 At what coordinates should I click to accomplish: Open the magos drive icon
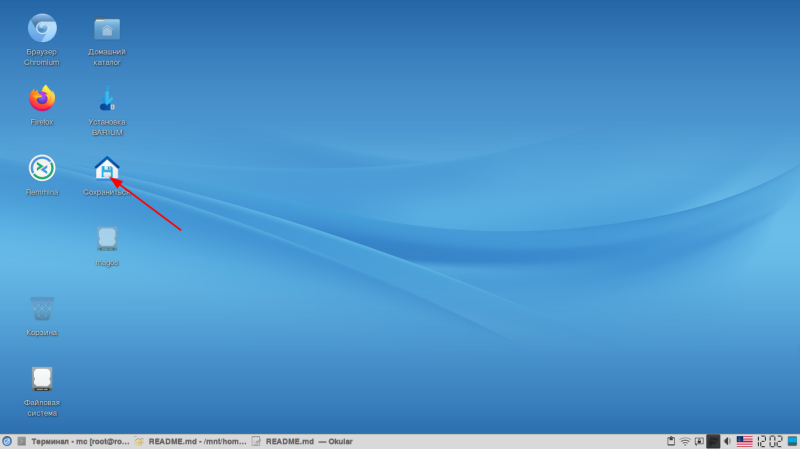tap(107, 239)
